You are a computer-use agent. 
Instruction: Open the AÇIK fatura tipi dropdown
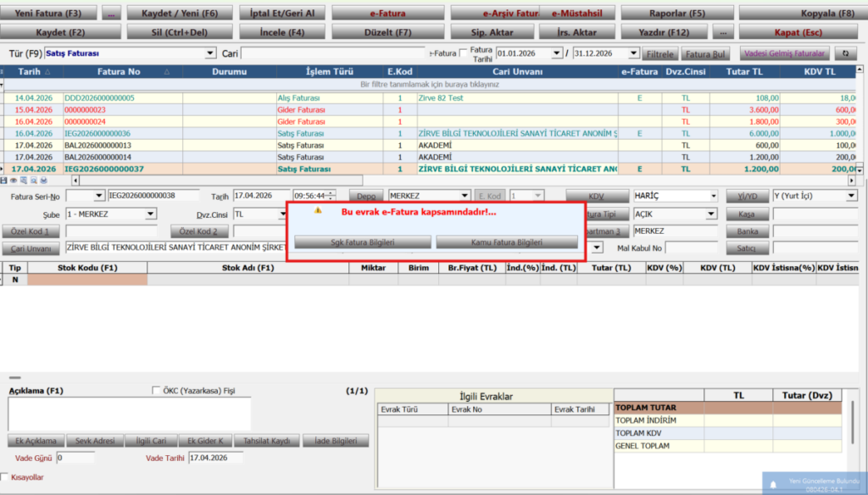[x=711, y=214]
